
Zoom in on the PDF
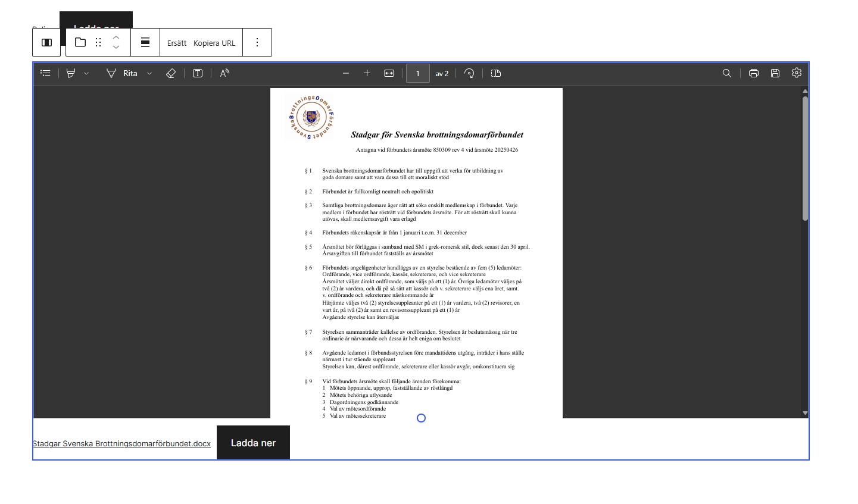pos(367,73)
